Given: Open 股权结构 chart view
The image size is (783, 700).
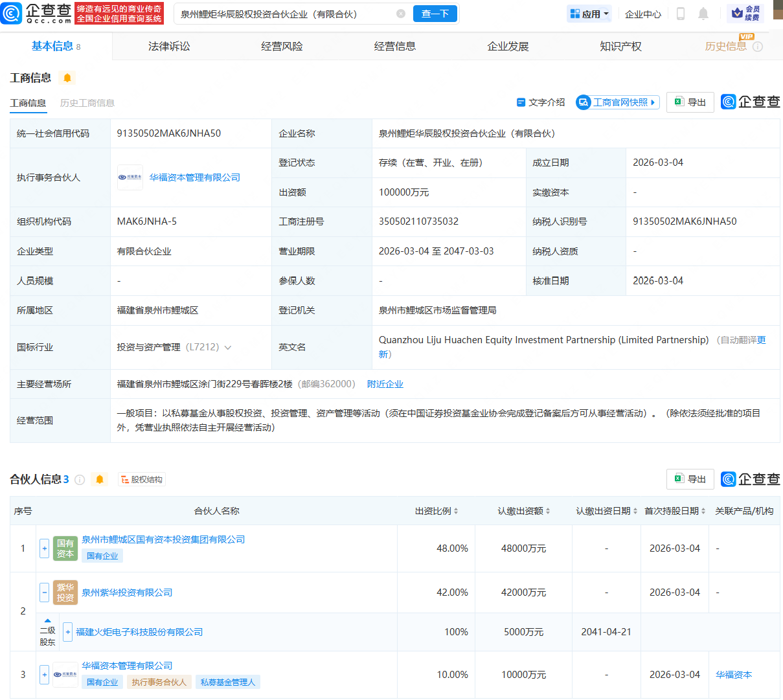Looking at the screenshot, I should (142, 480).
